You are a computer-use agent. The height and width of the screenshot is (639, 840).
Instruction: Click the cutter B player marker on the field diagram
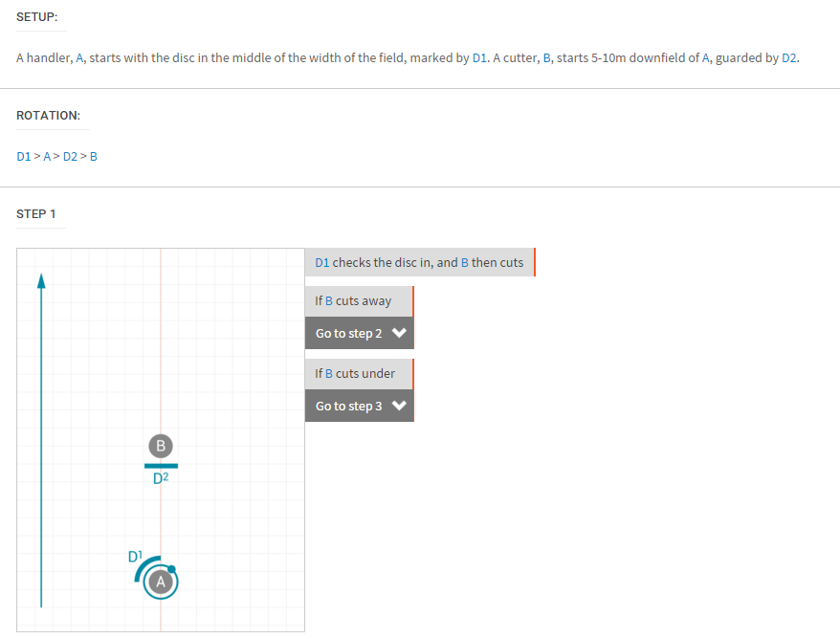tap(161, 446)
